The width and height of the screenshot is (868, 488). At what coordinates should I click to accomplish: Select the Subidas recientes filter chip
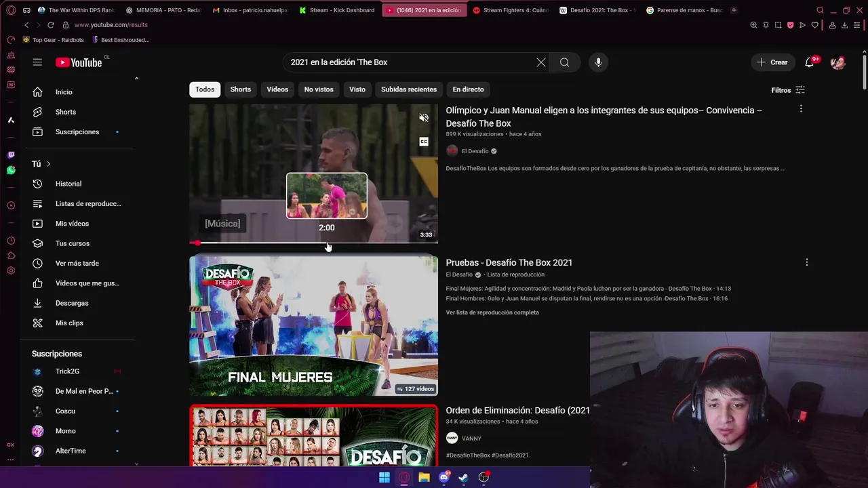[x=409, y=89]
